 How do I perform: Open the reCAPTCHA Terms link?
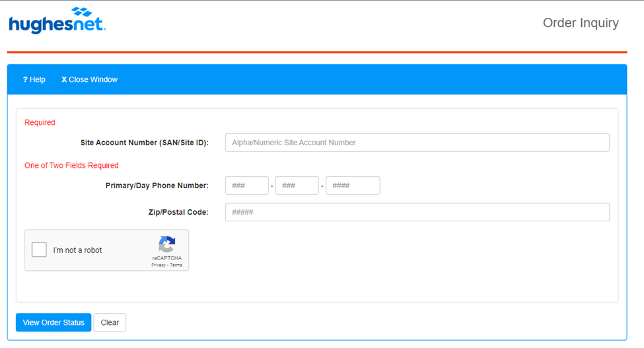[x=176, y=265]
